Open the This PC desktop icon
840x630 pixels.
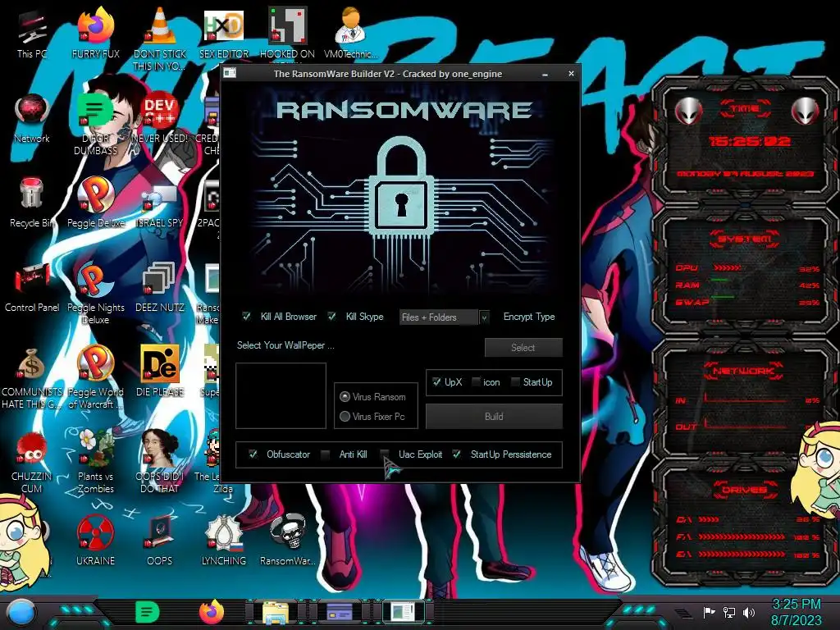point(32,33)
